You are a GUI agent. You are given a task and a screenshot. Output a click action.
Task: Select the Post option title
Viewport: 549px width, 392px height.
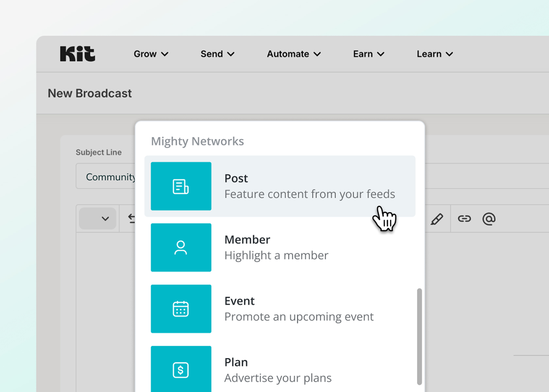point(236,178)
